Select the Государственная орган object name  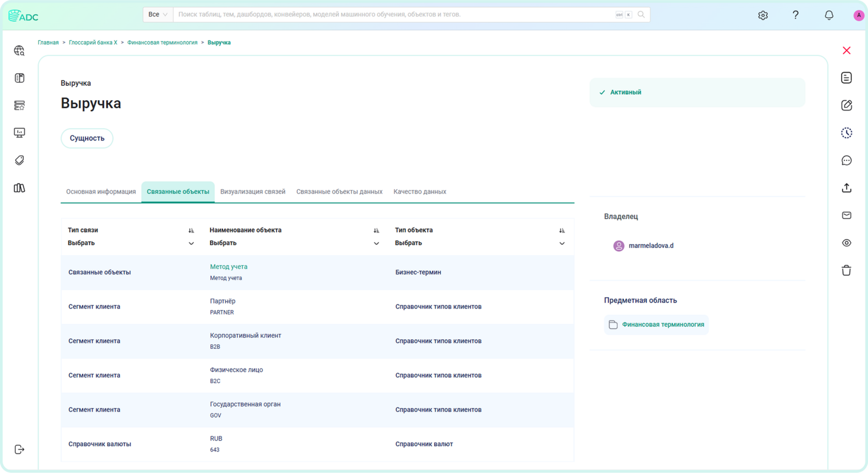[x=245, y=404]
